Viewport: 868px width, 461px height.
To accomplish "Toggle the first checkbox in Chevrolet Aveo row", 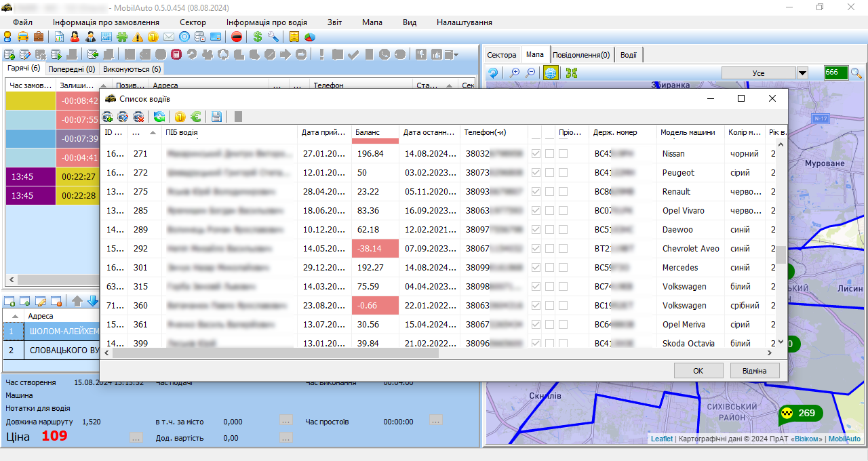I will point(537,249).
